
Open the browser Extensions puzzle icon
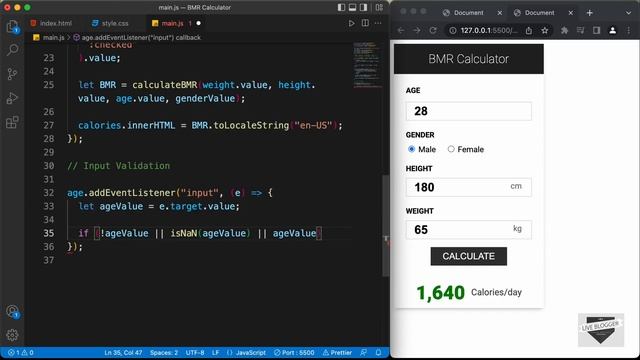(x=564, y=31)
